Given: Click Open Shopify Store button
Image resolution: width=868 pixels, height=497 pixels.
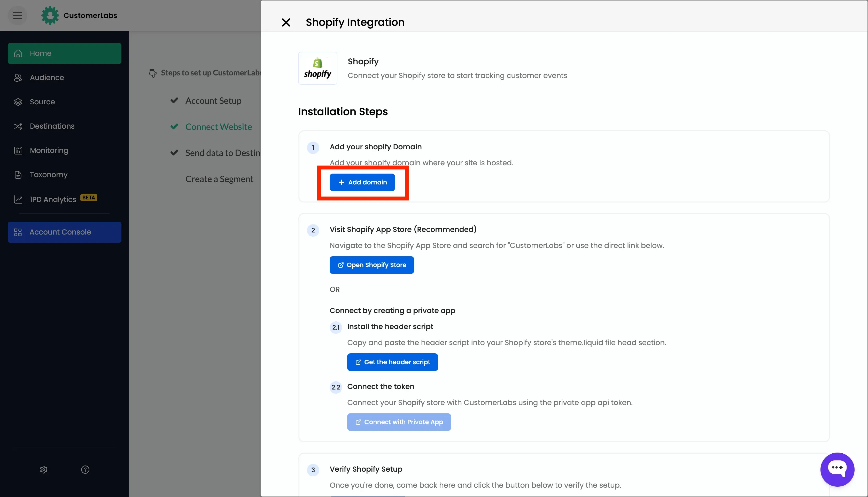Looking at the screenshot, I should 372,265.
